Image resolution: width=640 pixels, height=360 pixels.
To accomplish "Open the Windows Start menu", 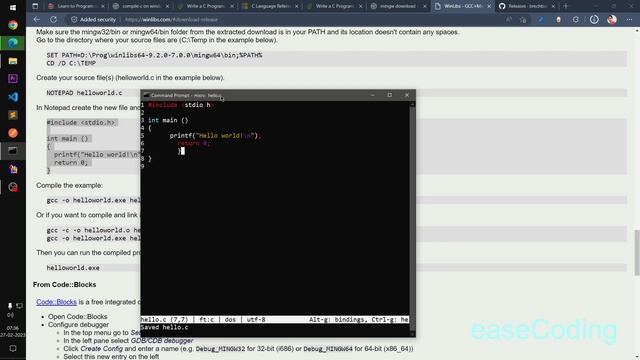I will [x=13, y=7].
